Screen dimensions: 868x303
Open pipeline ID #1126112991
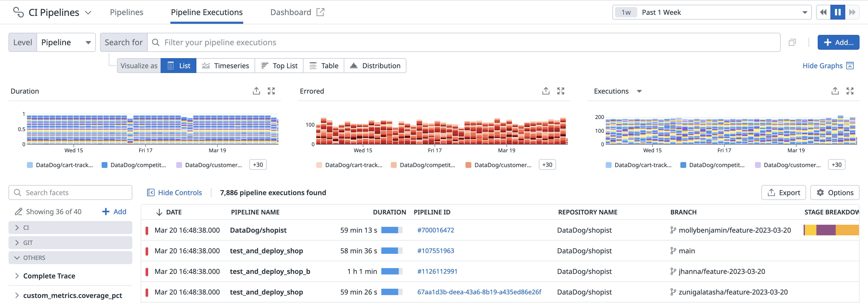pos(437,271)
